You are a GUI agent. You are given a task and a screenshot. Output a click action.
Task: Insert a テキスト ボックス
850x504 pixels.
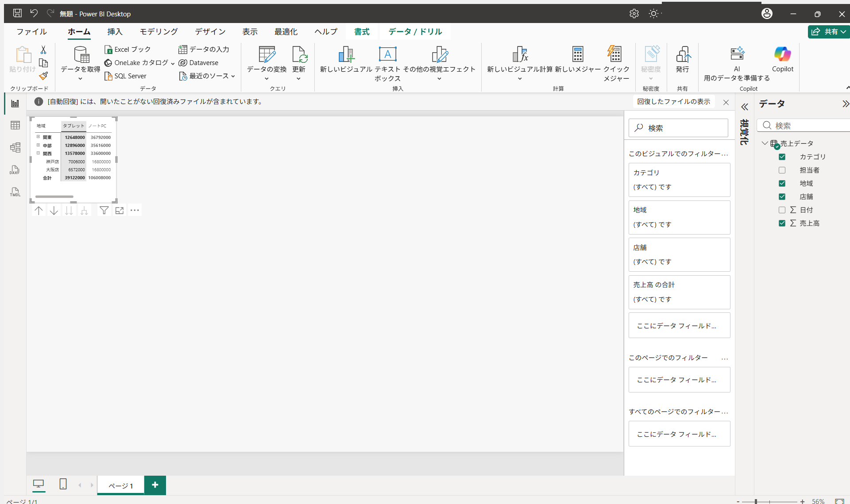click(x=387, y=64)
